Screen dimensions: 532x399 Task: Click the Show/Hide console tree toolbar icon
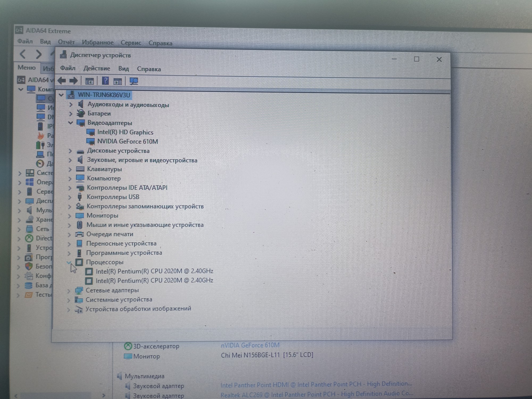89,81
